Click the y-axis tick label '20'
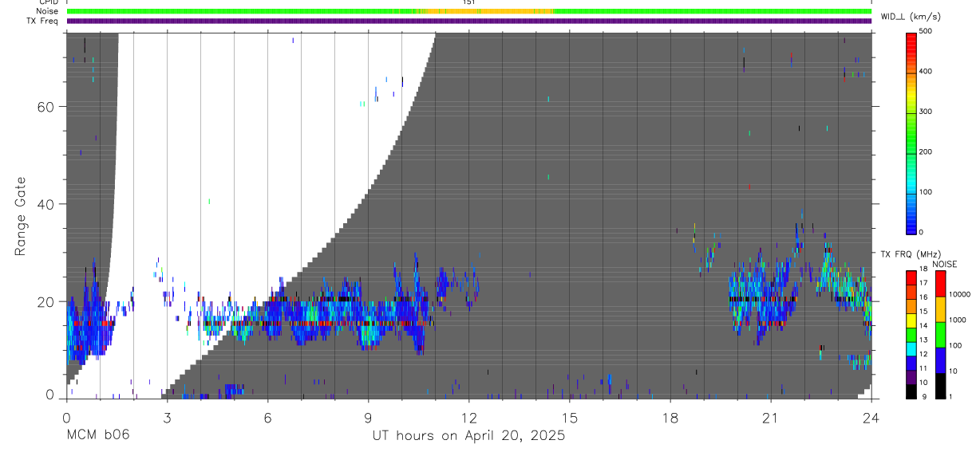 click(45, 302)
